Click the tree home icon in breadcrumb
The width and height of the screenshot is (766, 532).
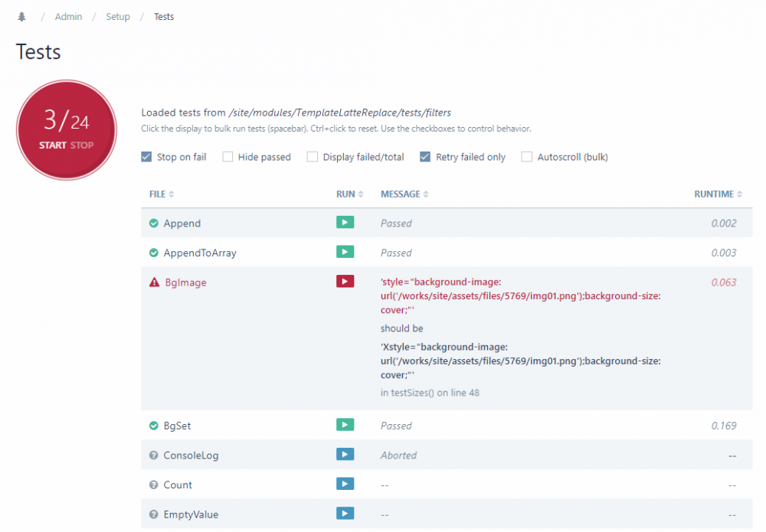21,17
